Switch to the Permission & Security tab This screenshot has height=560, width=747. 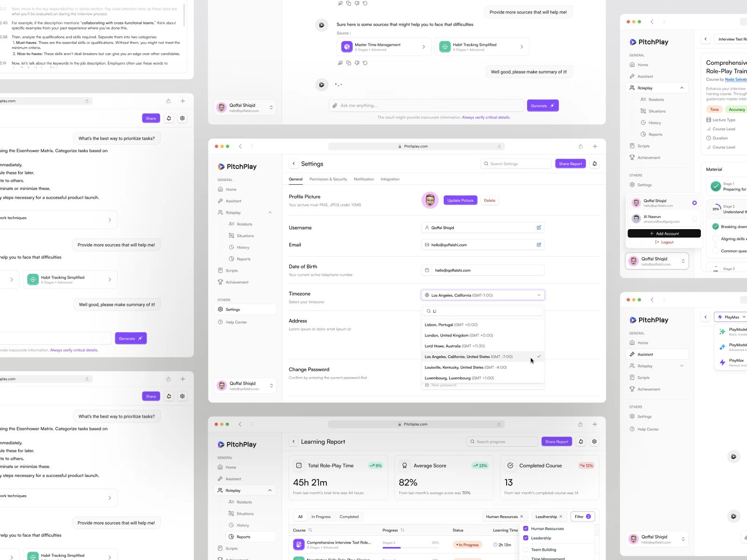click(x=328, y=179)
